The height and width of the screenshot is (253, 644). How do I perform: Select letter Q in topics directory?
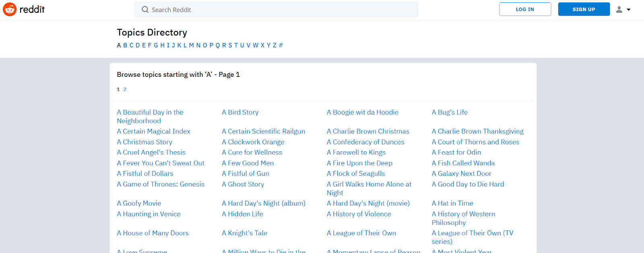pos(218,45)
